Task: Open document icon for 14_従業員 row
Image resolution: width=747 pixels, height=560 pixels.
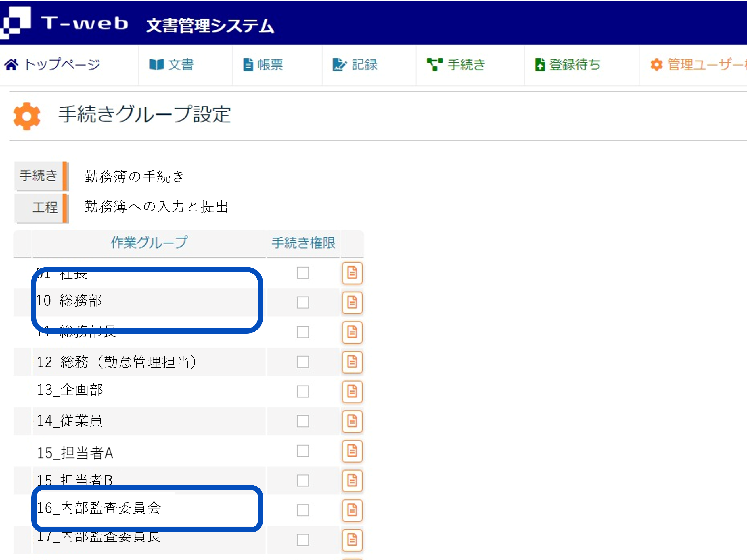Action: coord(352,421)
